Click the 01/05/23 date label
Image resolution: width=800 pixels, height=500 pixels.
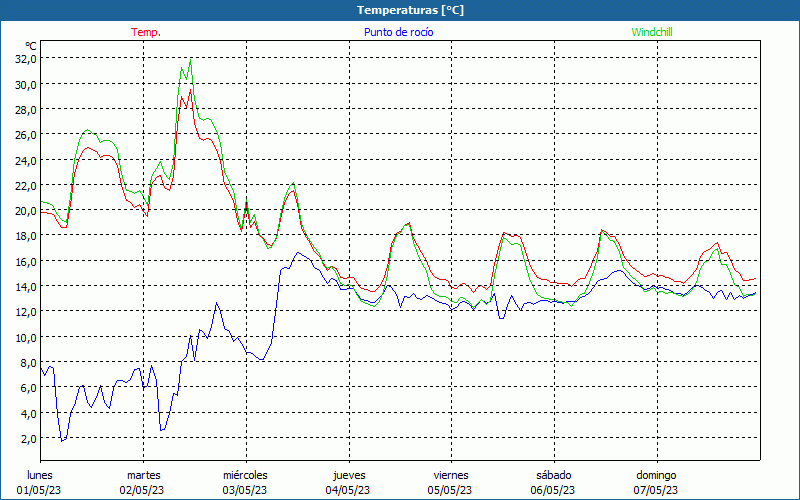pos(39,490)
